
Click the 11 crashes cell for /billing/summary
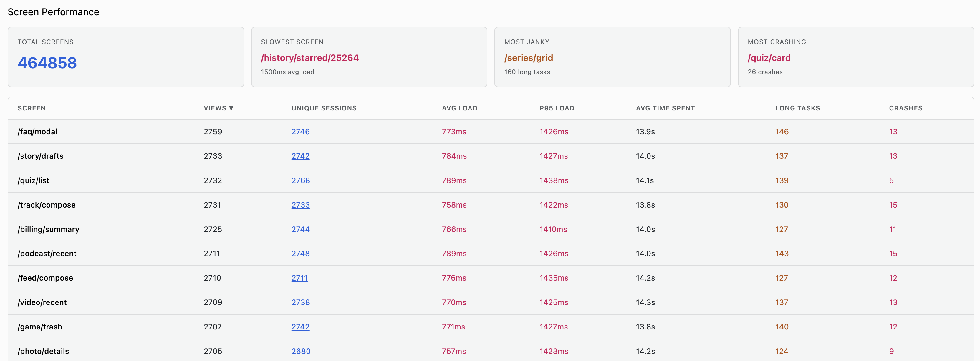(x=893, y=229)
